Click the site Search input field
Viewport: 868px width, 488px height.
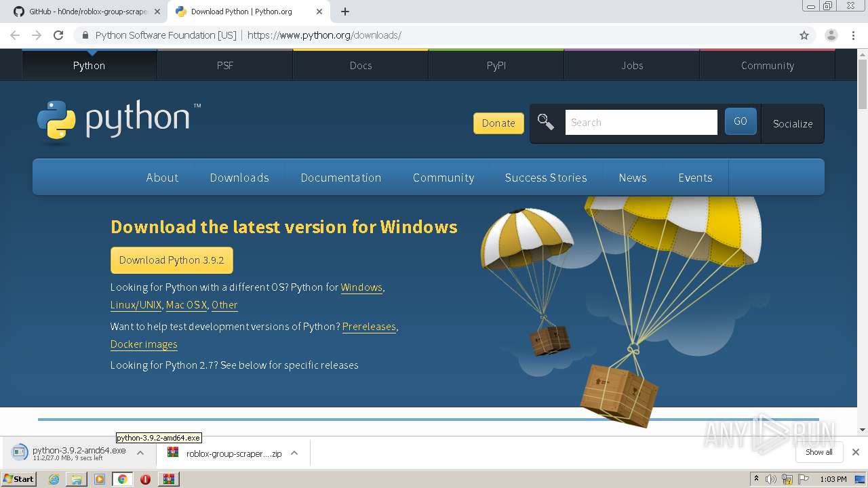(x=641, y=122)
